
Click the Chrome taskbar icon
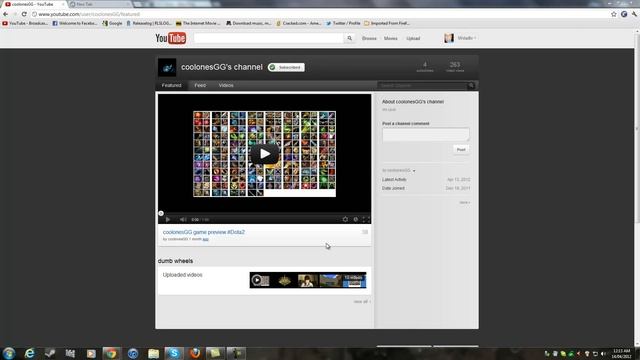coord(111,353)
